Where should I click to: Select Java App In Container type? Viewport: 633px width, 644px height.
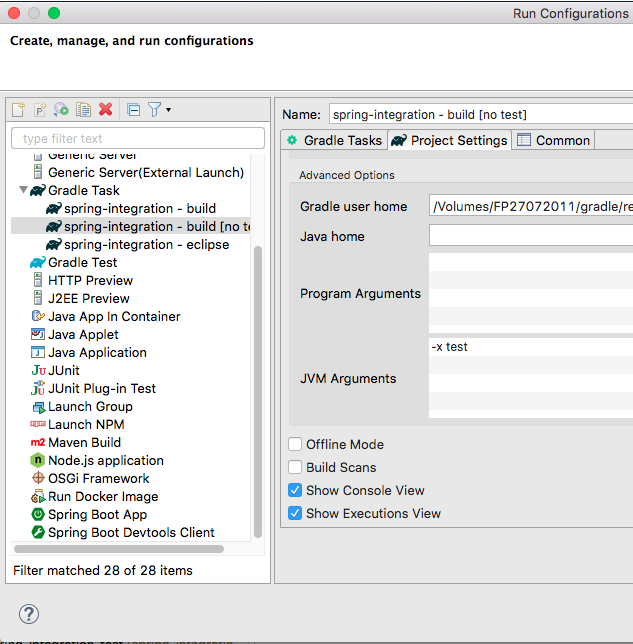(114, 317)
